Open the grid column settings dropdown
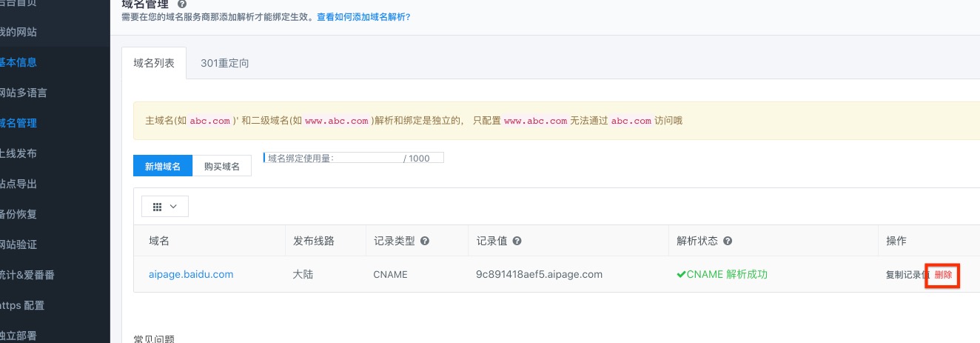This screenshot has height=343, width=980. 164,207
